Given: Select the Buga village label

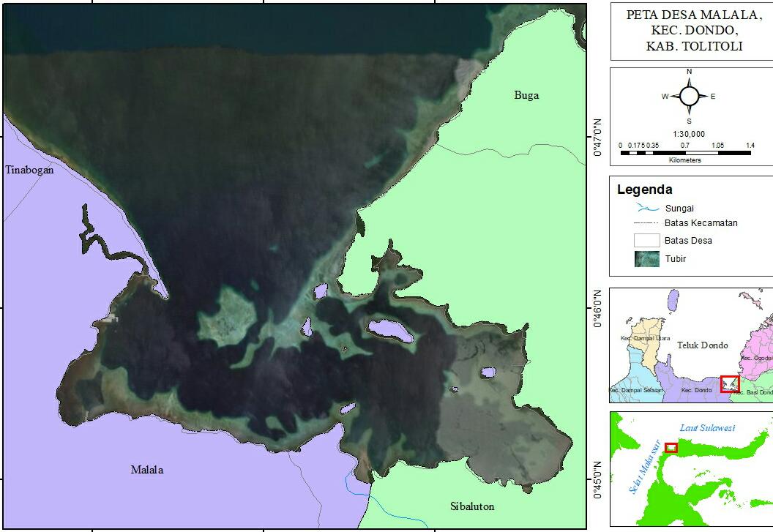Looking at the screenshot, I should [526, 95].
